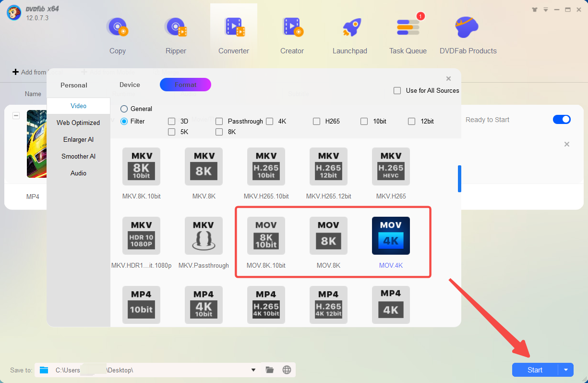Image resolution: width=588 pixels, height=383 pixels.
Task: Select the MP4 H.265 4K 12bit icon
Action: 328,305
